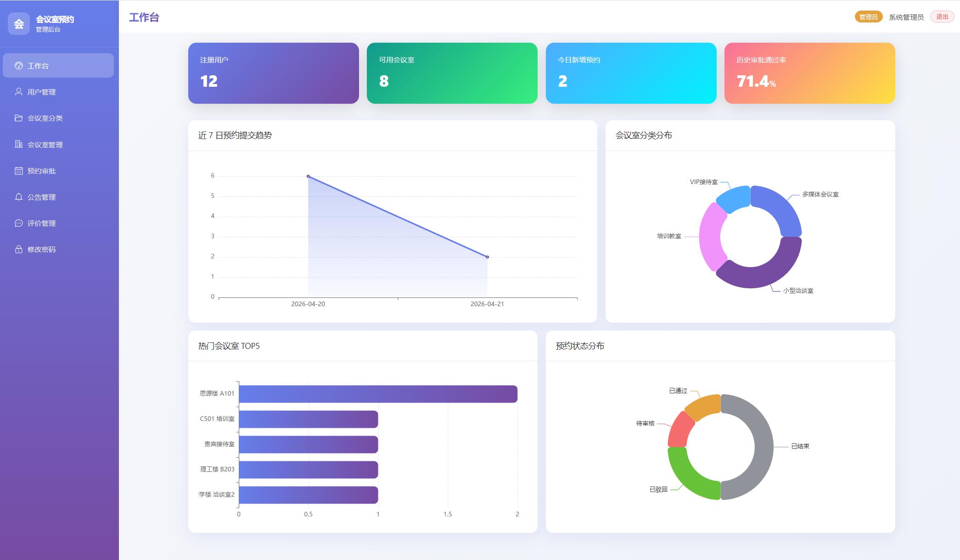Click the lock icon for 修改密码
The image size is (960, 560).
coord(18,249)
